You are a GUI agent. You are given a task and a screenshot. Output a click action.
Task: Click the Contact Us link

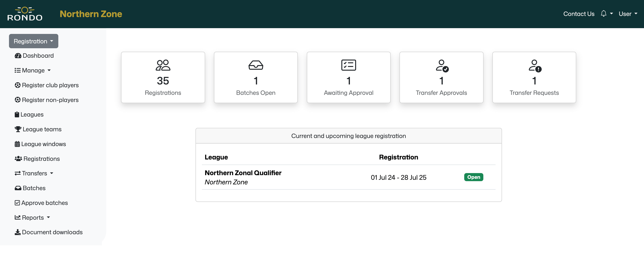(x=579, y=14)
